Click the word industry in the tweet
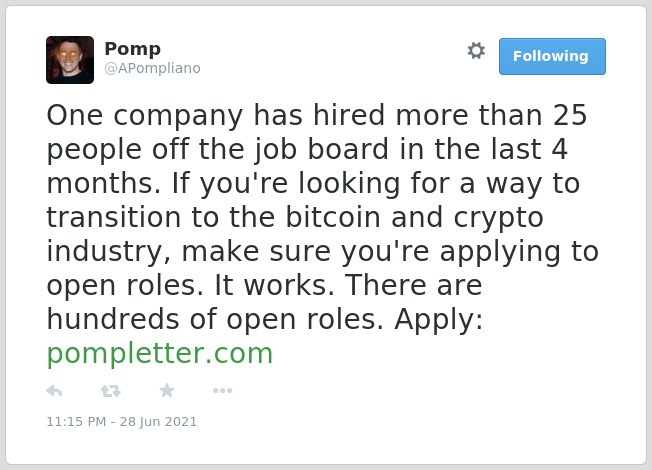652x470 pixels. (x=108, y=252)
